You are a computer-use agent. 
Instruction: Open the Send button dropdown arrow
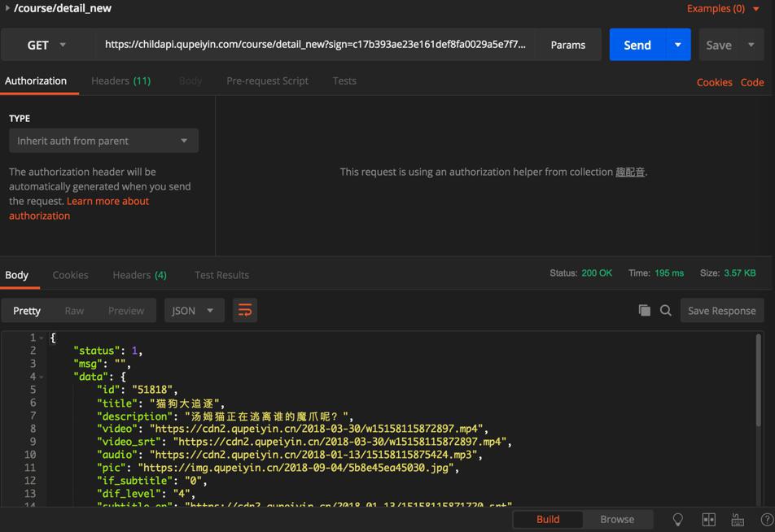678,45
